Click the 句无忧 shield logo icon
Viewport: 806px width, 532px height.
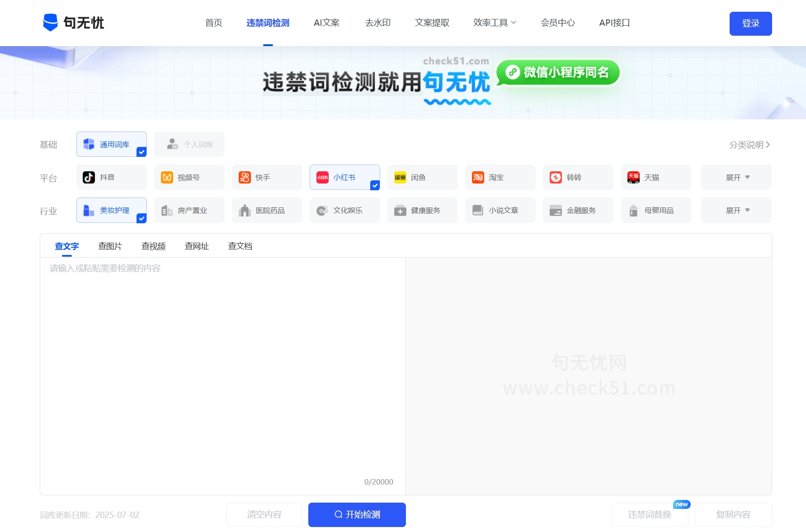coord(50,22)
